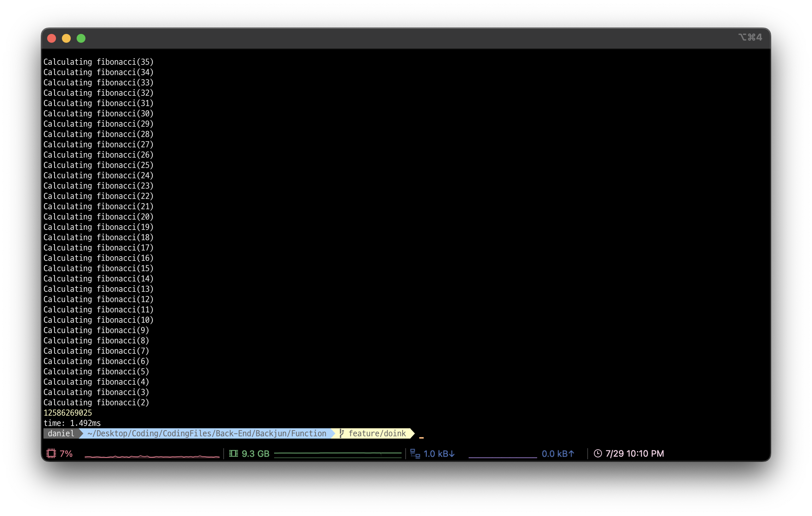Screen dimensions: 812x516
Task: Click the clock icon beside the date
Action: pyautogui.click(x=598, y=454)
